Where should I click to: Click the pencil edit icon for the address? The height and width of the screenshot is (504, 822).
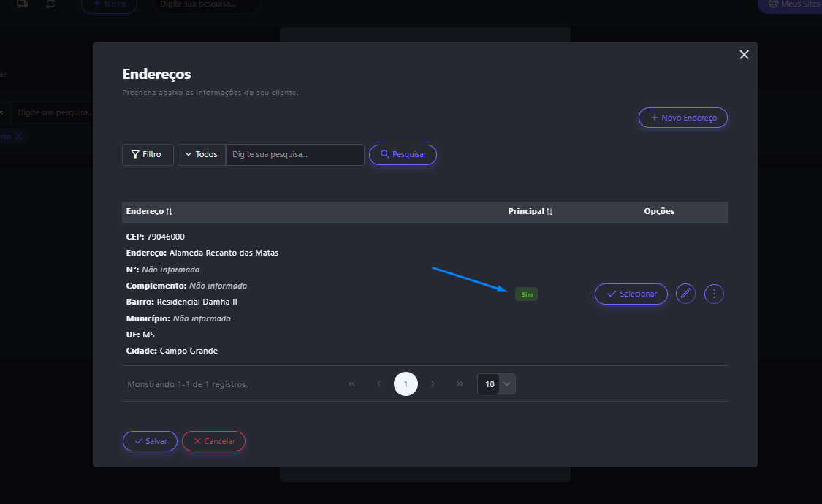pyautogui.click(x=685, y=294)
